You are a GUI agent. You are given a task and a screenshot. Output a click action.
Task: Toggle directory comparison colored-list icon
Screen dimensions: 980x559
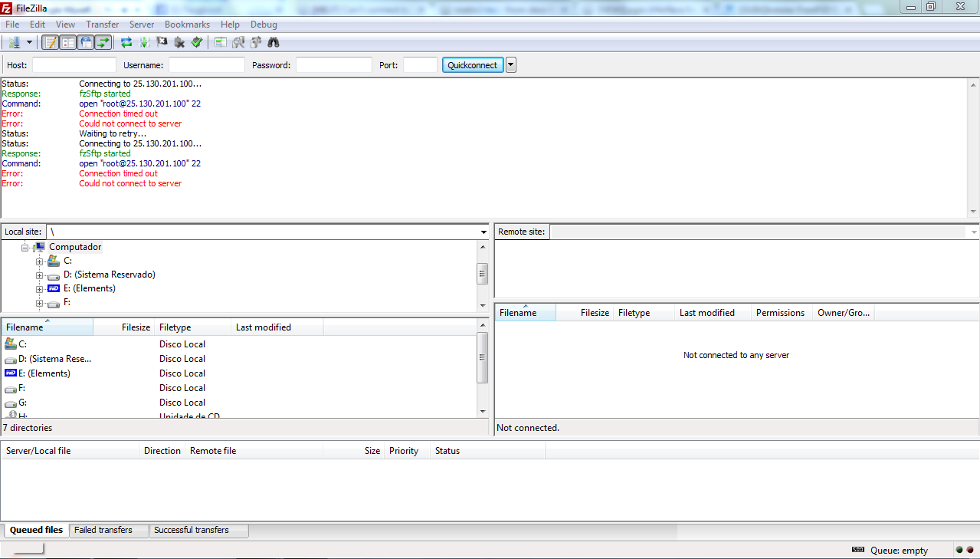click(x=221, y=42)
